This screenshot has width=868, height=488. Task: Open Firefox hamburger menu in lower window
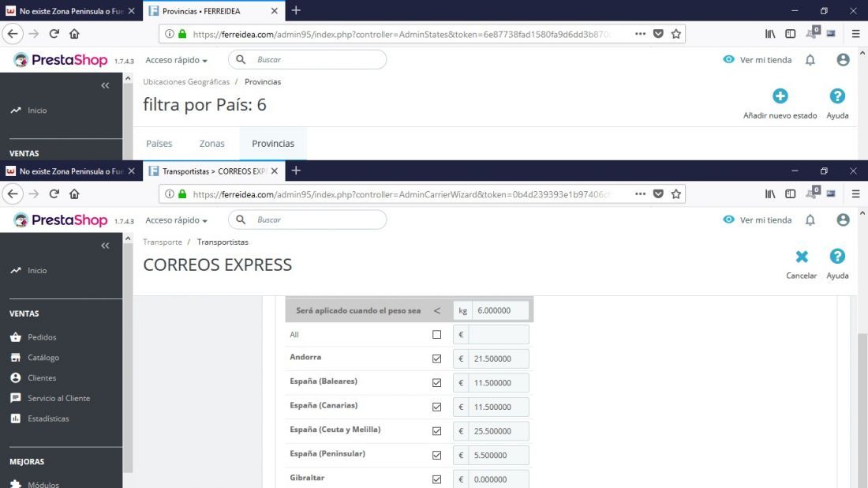click(855, 194)
